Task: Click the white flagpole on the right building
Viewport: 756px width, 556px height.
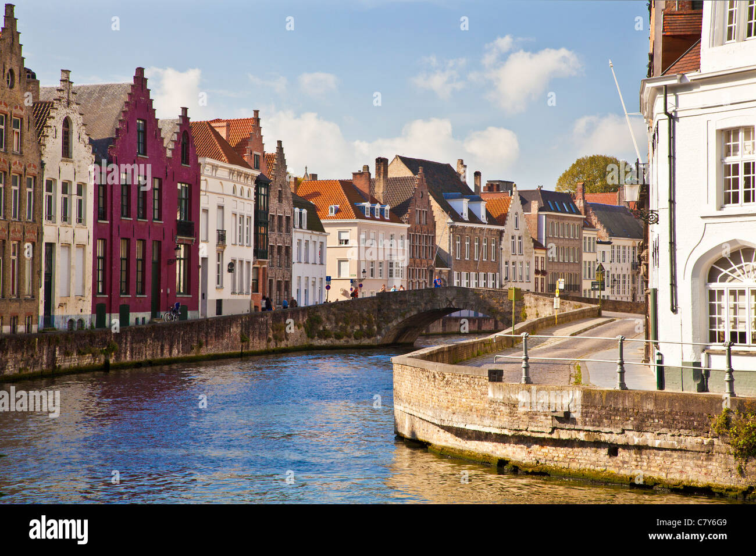Action: tap(626, 110)
